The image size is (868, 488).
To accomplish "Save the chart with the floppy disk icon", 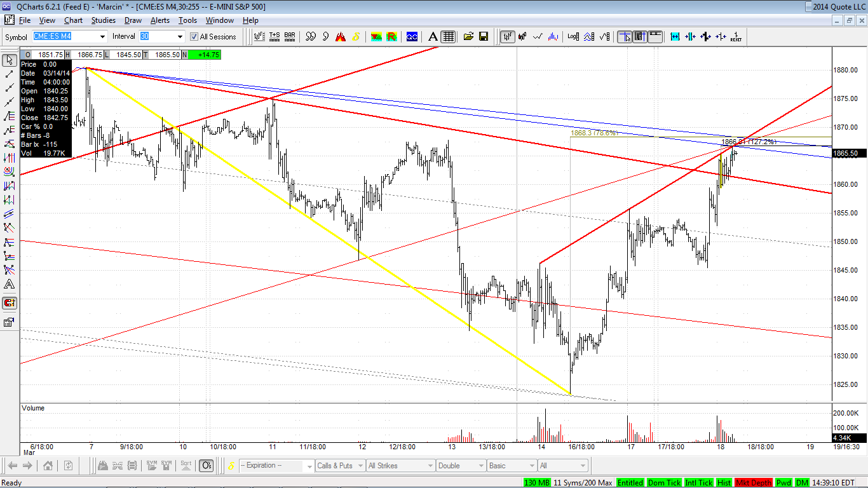I will pos(484,36).
